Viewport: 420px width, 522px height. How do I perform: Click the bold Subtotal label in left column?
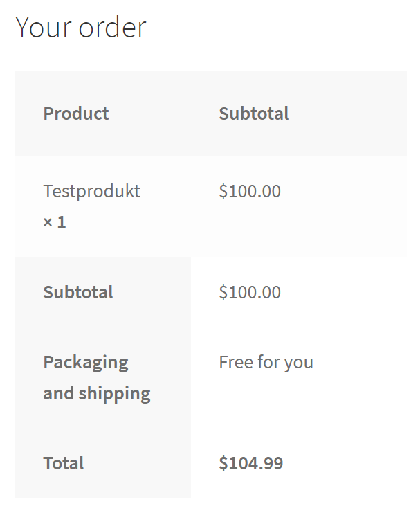click(x=78, y=292)
